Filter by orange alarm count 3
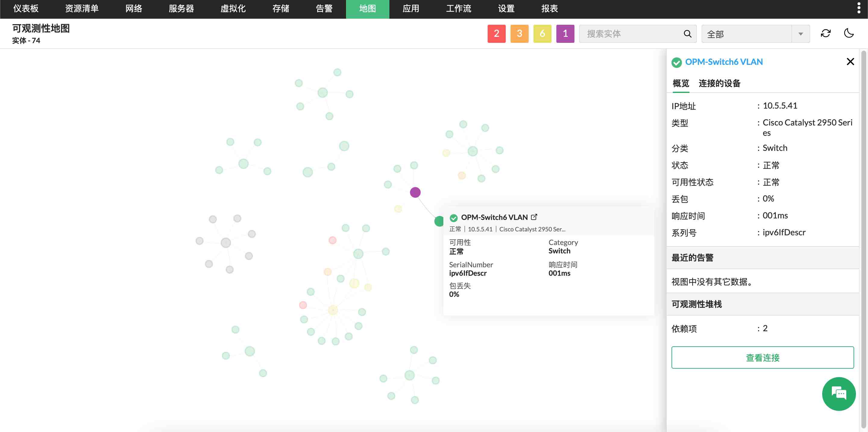The height and width of the screenshot is (432, 868). (x=519, y=33)
